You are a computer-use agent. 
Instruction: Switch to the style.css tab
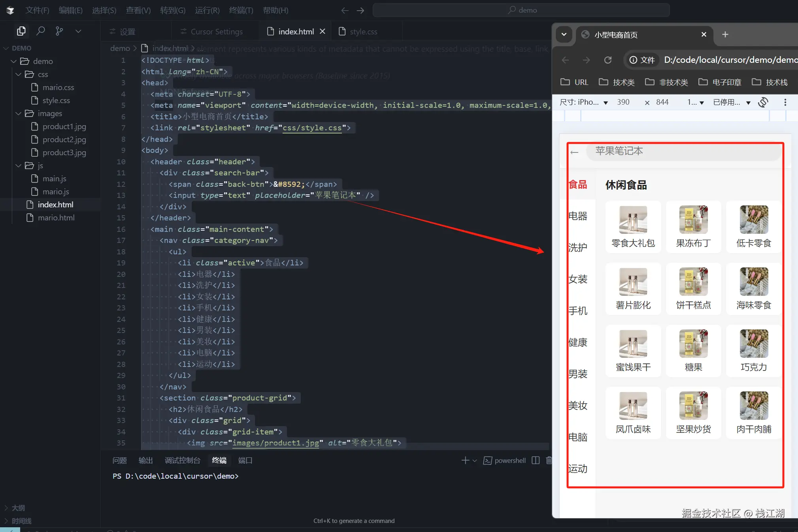click(363, 32)
